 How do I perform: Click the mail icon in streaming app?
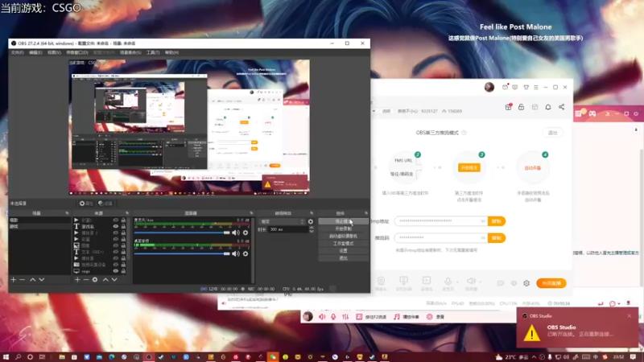[x=506, y=87]
